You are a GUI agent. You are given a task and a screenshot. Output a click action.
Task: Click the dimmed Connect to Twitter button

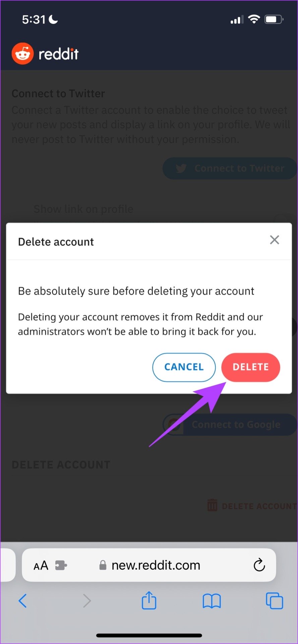click(x=230, y=168)
